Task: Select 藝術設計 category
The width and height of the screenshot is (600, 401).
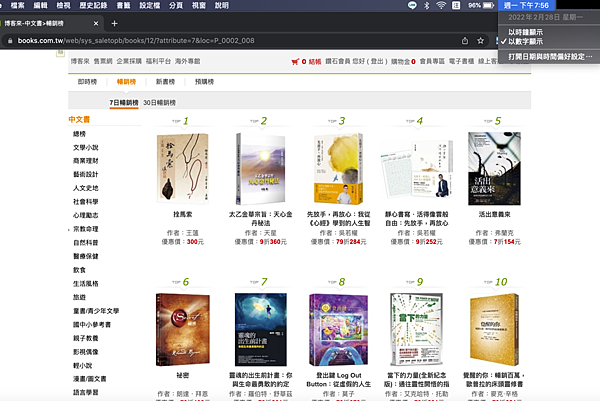Action: tap(86, 174)
